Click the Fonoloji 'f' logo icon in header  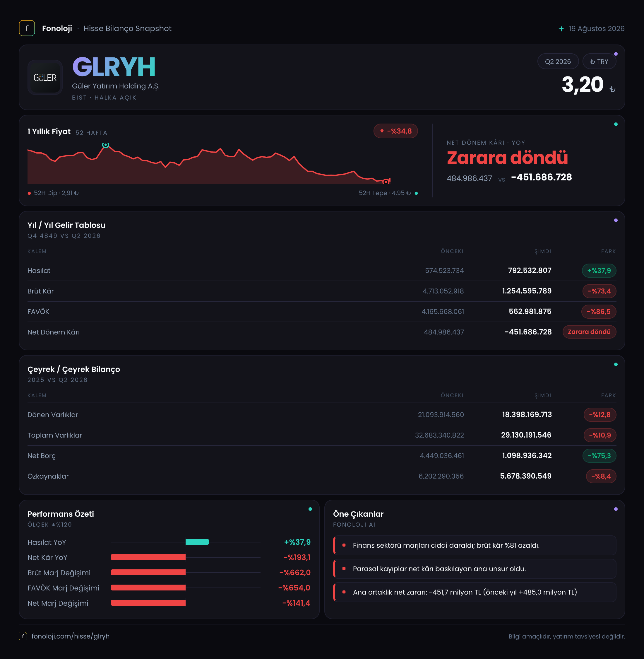[x=27, y=28]
